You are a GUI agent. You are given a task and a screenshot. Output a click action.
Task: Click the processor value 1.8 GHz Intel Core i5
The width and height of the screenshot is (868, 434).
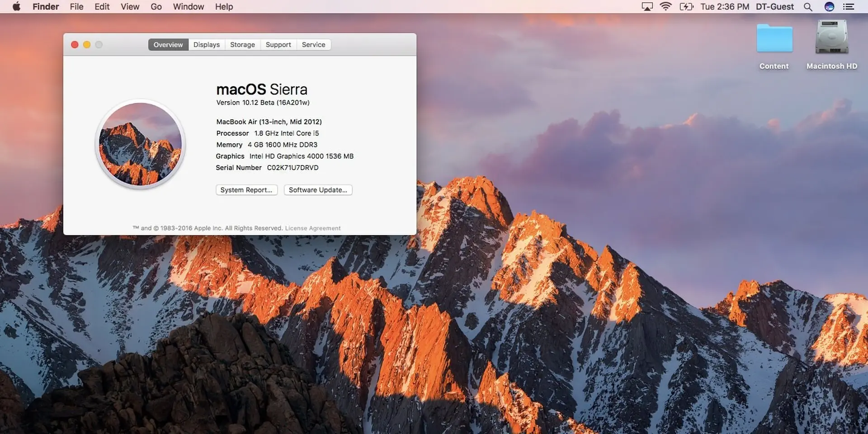(x=287, y=133)
